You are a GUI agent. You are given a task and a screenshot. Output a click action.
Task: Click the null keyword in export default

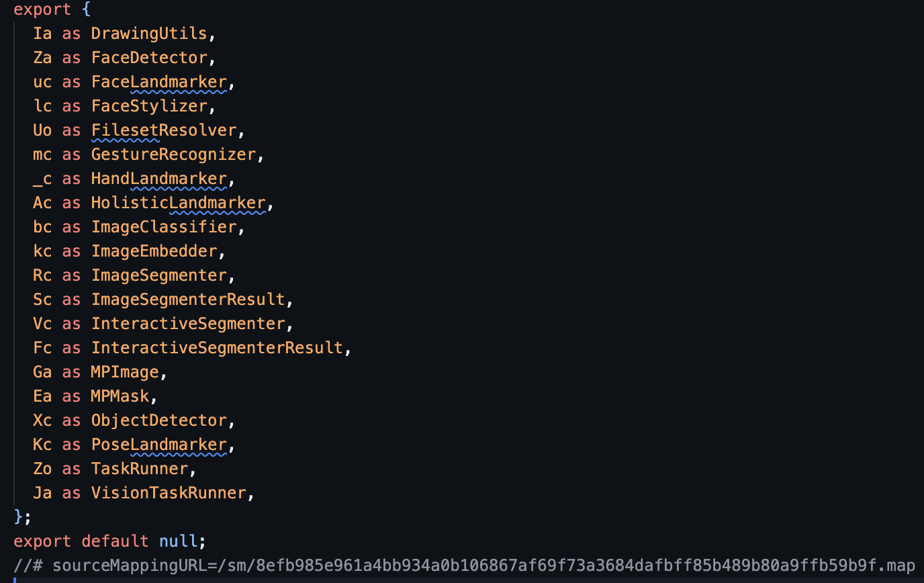[x=178, y=541]
